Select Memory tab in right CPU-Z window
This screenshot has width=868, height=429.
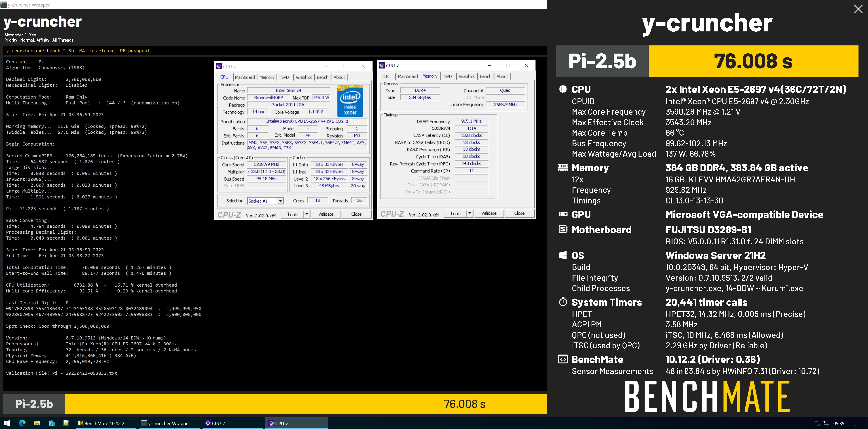pyautogui.click(x=430, y=76)
